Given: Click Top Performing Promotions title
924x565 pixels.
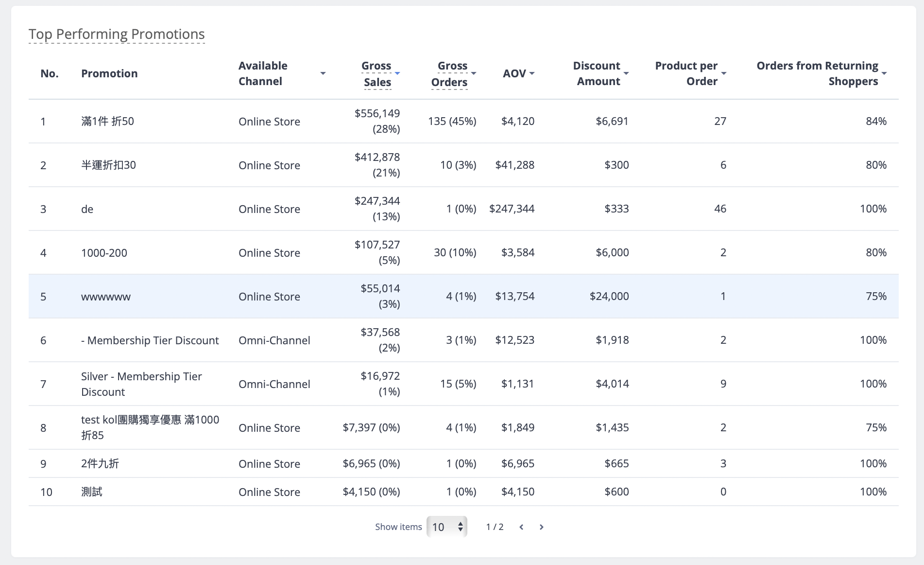Looking at the screenshot, I should coord(117,34).
